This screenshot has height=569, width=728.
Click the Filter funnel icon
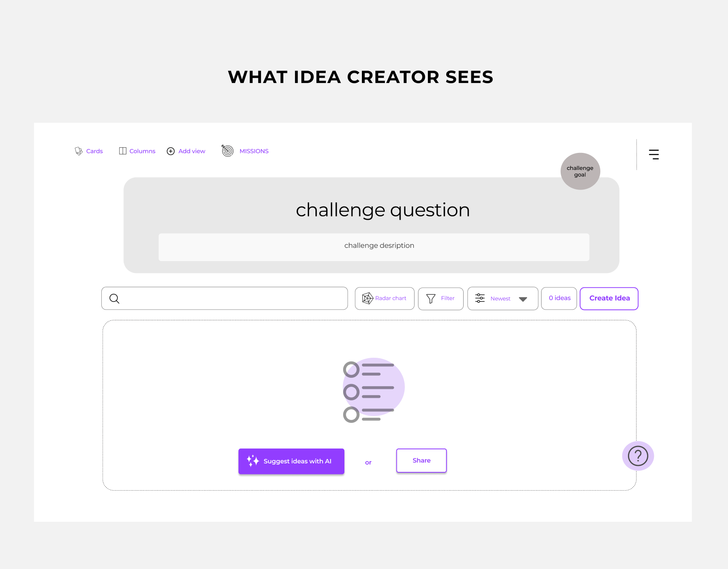point(431,299)
